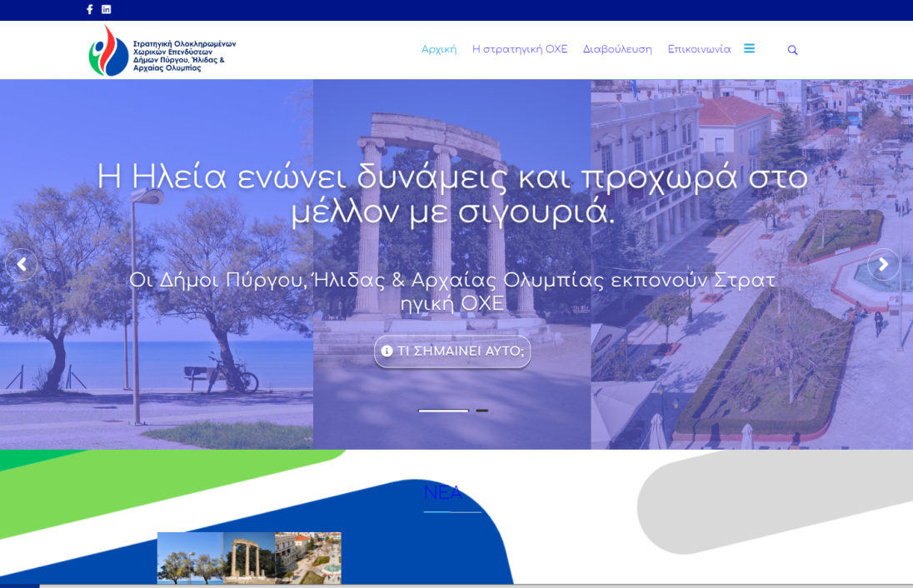
Task: Click the info icon inside ΤΙ ΣΗΜΑΙΝΕΙ ΑΥΤΟ button
Action: click(386, 351)
